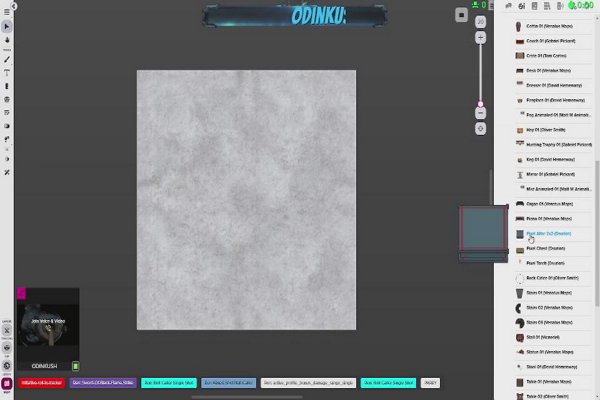Image resolution: width=600 pixels, height=400 pixels.
Task: Toggle the page toolbar square button
Action: [461, 15]
